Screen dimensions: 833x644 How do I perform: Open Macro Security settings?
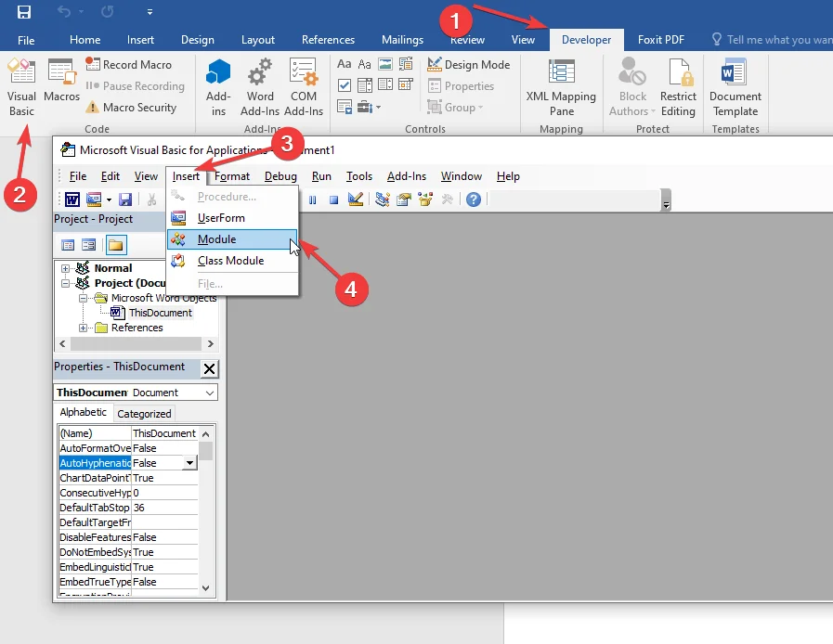tap(131, 108)
